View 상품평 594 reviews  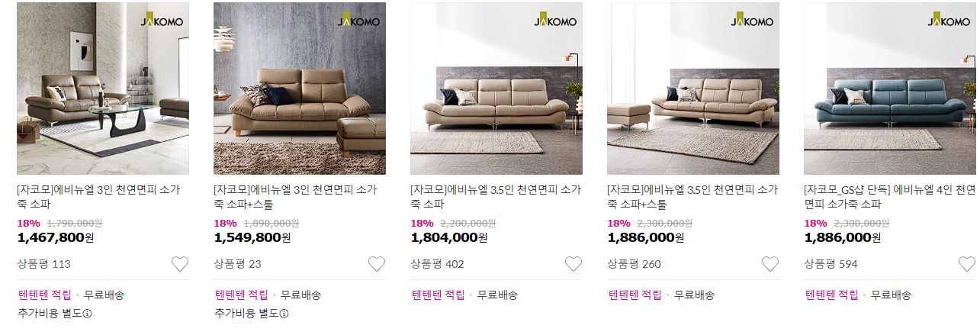(831, 264)
